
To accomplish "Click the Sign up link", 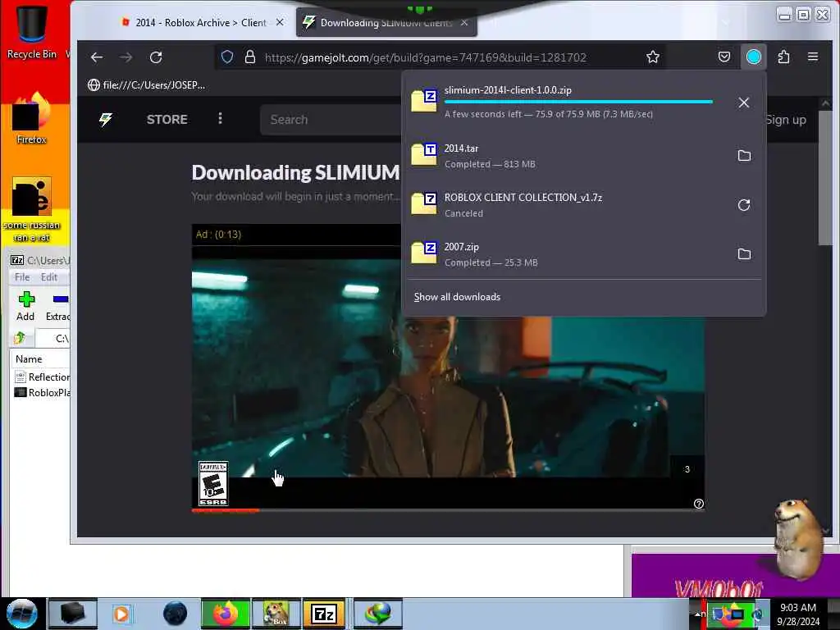I will (785, 120).
